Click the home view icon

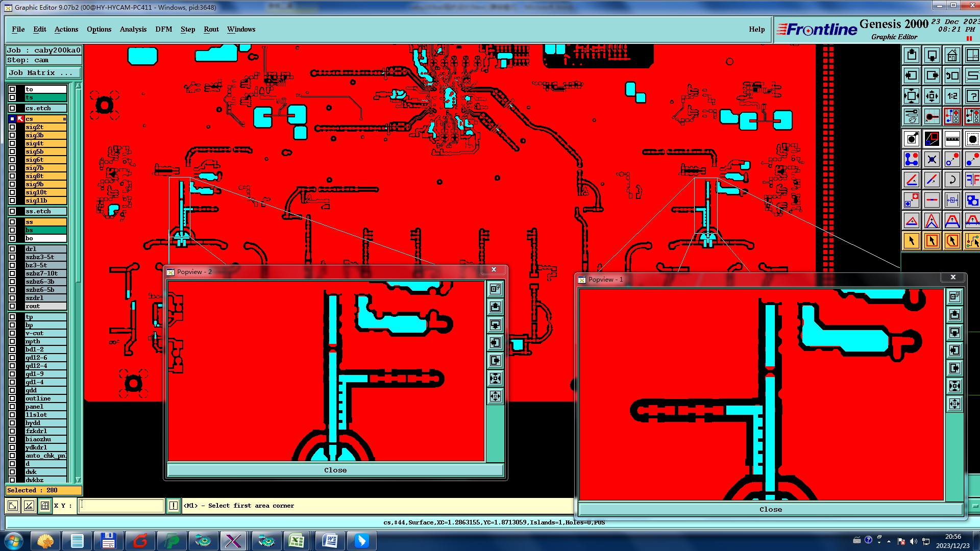(x=952, y=55)
